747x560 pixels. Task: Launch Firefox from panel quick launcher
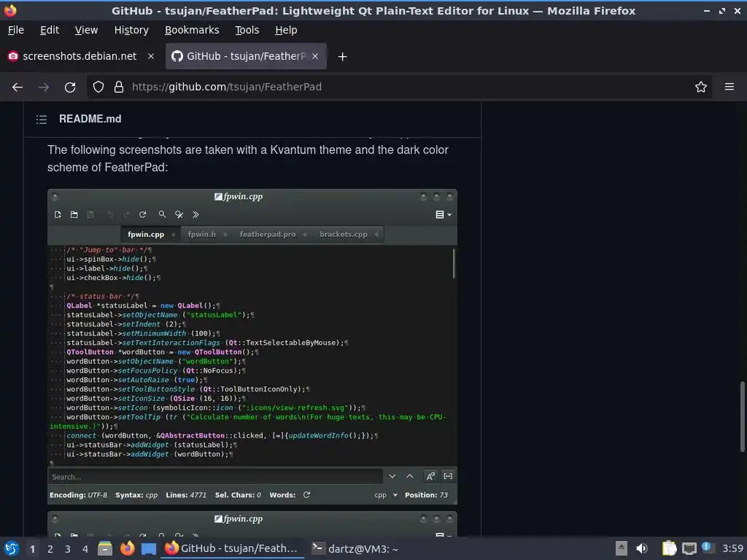[x=127, y=548]
